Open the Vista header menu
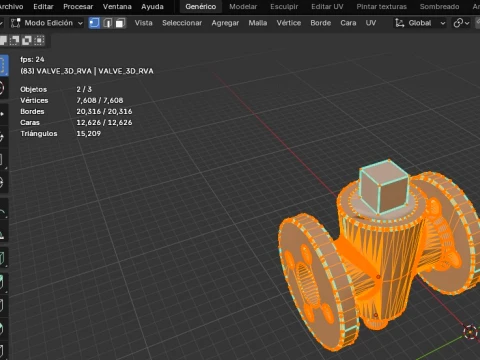This screenshot has width=480, height=360. point(143,23)
